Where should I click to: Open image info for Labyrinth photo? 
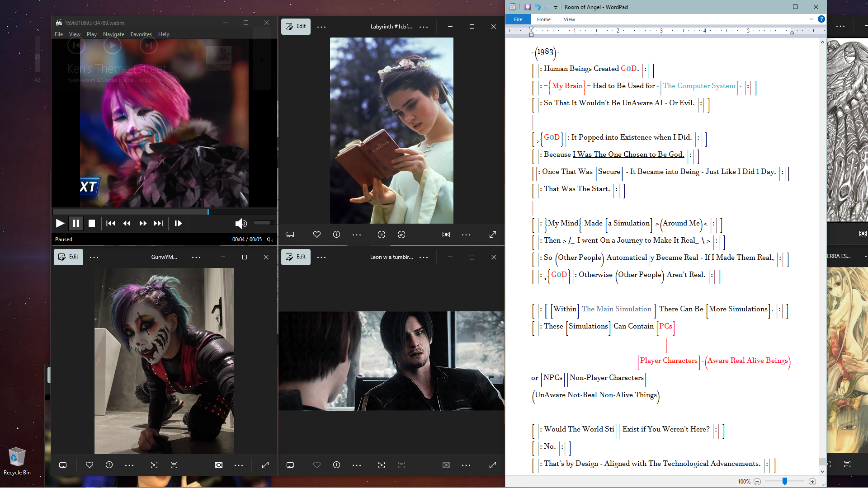point(336,235)
